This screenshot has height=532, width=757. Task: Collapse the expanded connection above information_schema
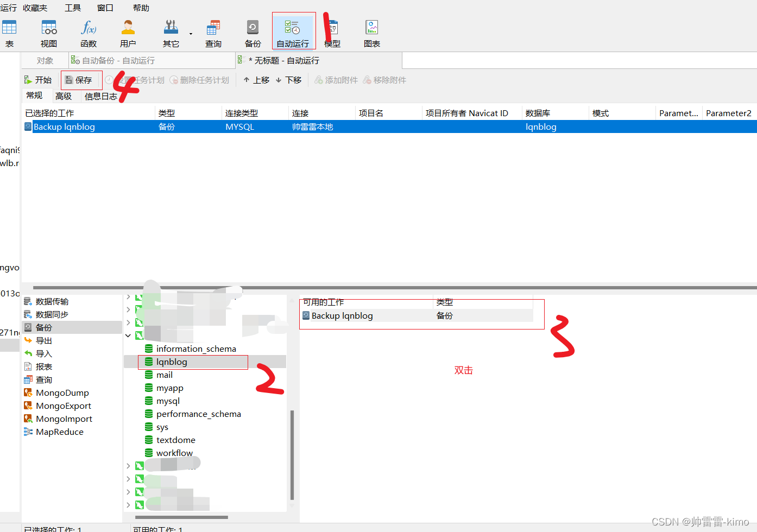coord(128,335)
